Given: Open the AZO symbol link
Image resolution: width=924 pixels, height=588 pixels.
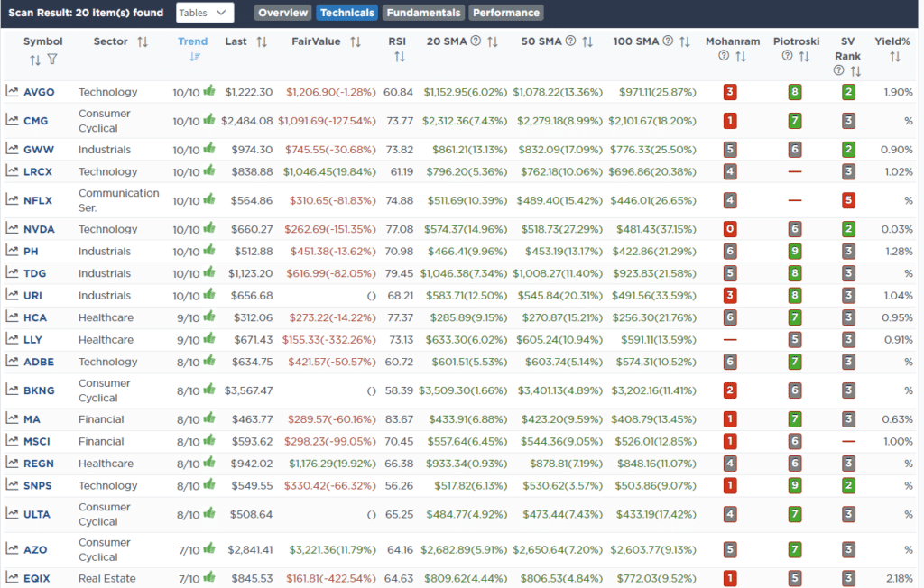Looking at the screenshot, I should tap(35, 550).
